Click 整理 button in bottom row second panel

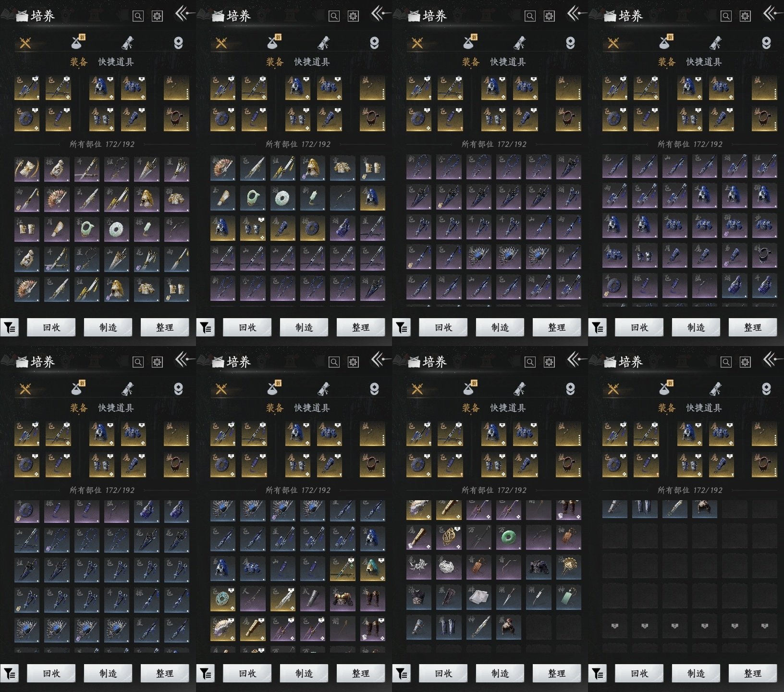[361, 673]
